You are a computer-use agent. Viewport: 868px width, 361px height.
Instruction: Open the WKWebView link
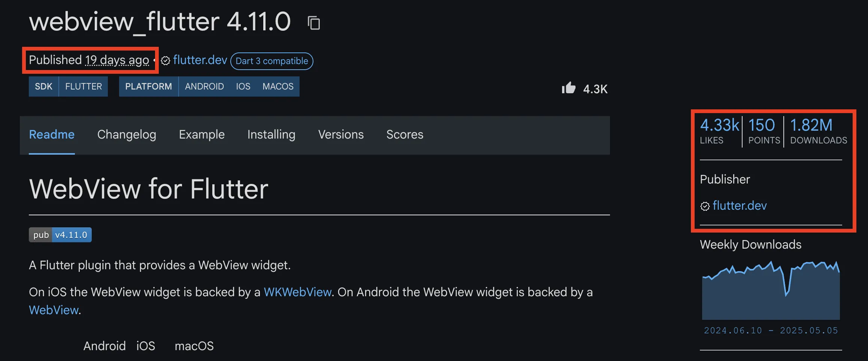298,292
